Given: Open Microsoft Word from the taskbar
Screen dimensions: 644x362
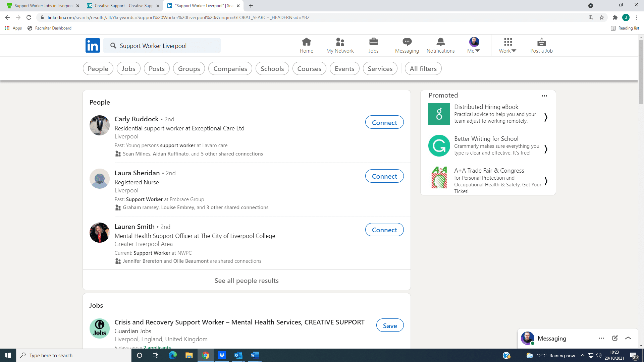Looking at the screenshot, I should point(255,355).
